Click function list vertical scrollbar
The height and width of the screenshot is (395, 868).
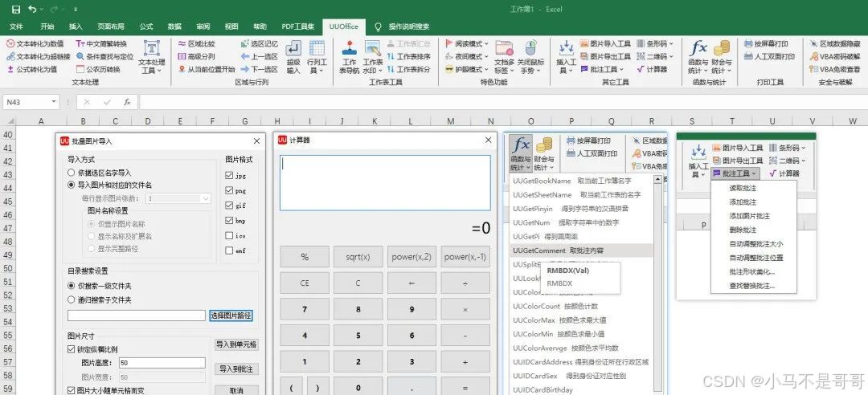point(657,285)
